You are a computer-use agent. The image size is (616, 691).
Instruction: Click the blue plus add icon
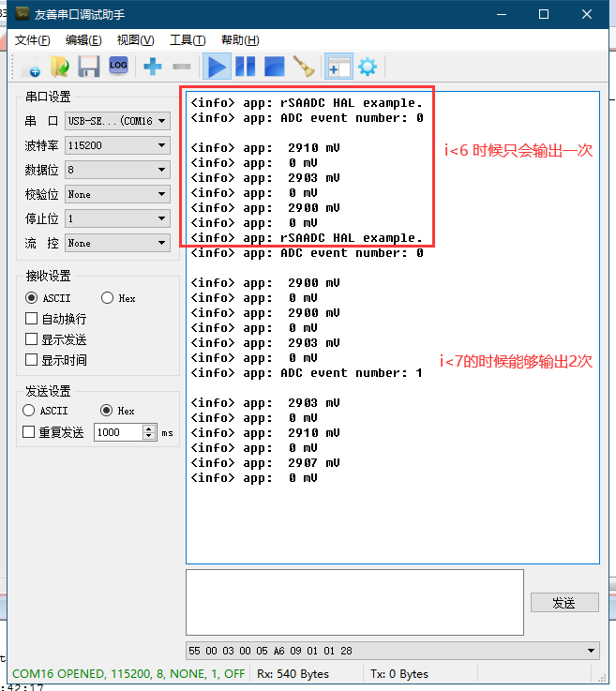tap(153, 67)
